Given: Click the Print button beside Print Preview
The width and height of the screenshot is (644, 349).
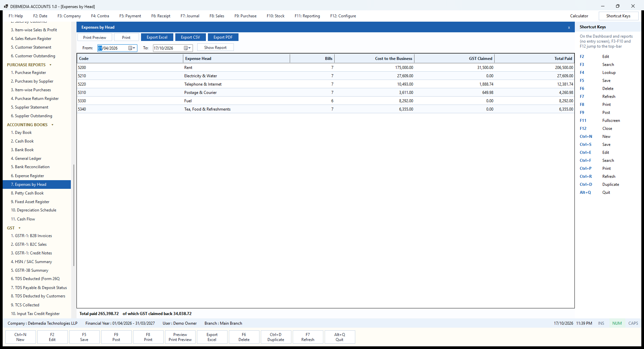Looking at the screenshot, I should click(126, 37).
